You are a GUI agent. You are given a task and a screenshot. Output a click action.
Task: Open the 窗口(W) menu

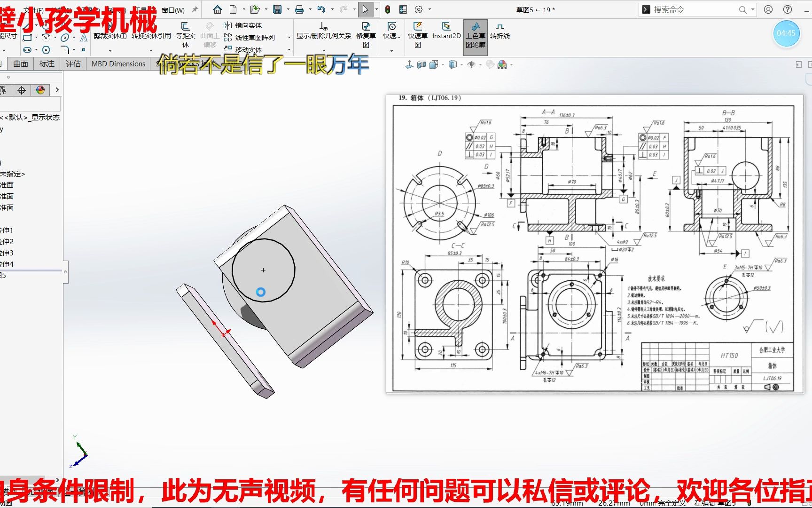(x=173, y=10)
